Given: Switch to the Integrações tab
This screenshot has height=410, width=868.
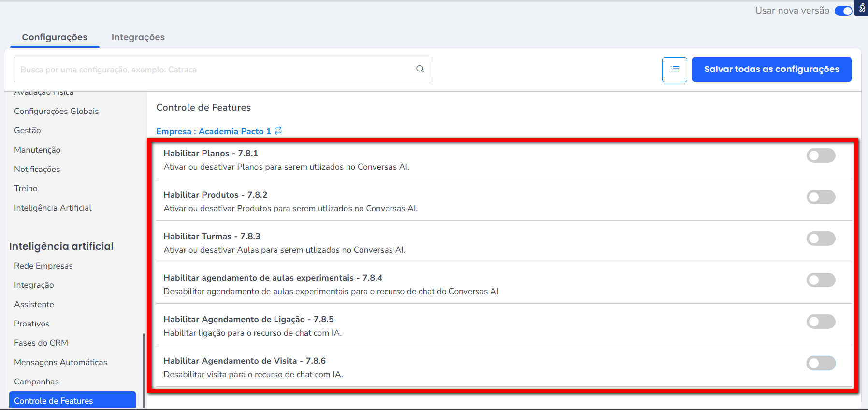Looking at the screenshot, I should coord(138,37).
